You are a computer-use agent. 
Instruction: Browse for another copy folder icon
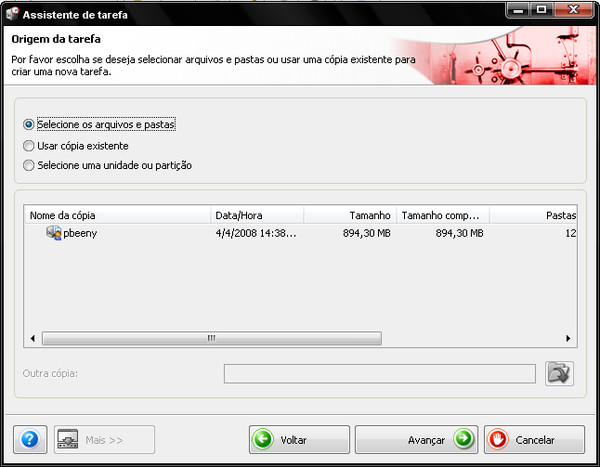559,373
